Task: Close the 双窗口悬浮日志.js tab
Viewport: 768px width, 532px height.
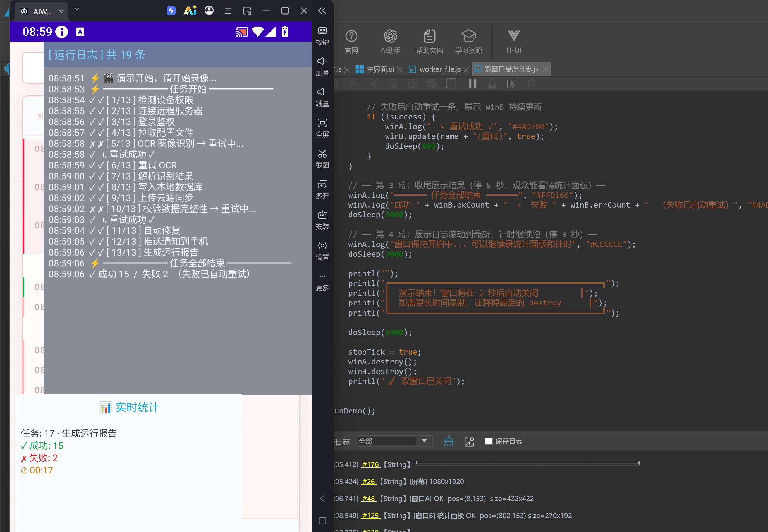Action: (546, 69)
